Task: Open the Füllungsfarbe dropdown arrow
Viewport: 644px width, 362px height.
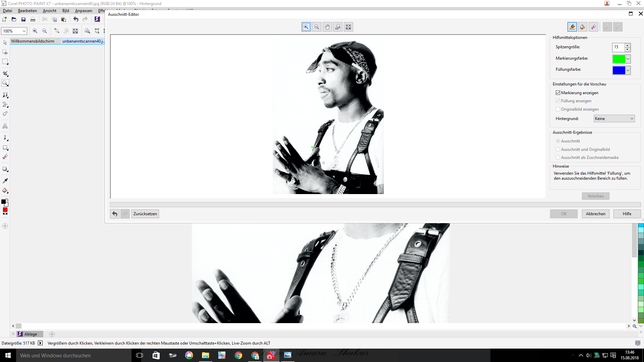Action: click(x=628, y=70)
